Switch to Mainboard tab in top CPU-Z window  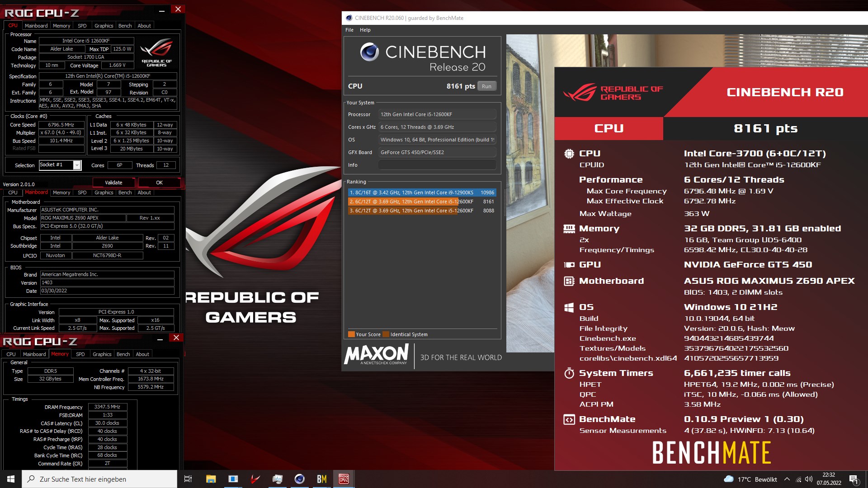(x=36, y=26)
